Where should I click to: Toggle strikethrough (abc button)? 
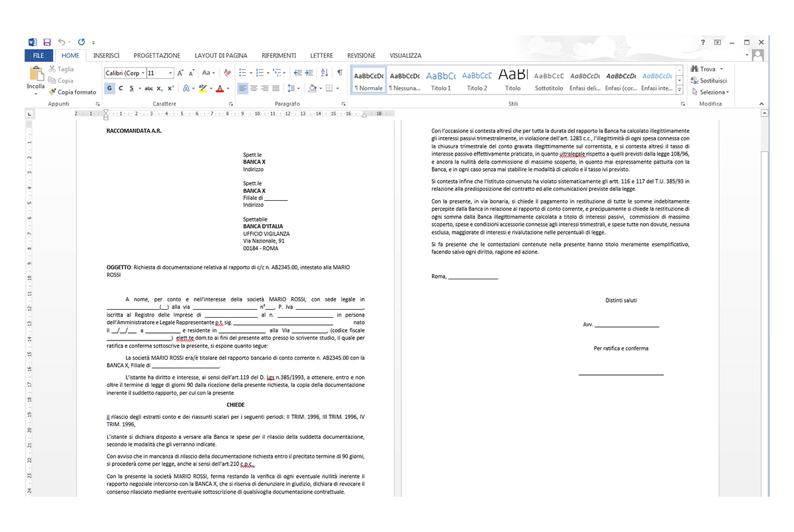pos(148,88)
